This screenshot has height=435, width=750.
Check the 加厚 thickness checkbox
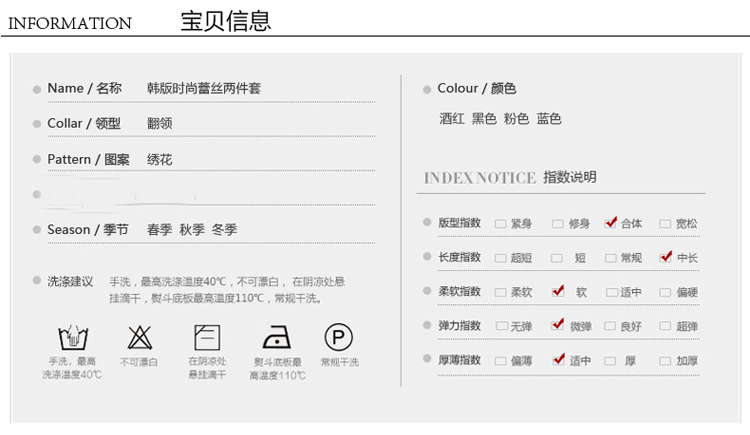[x=665, y=360]
